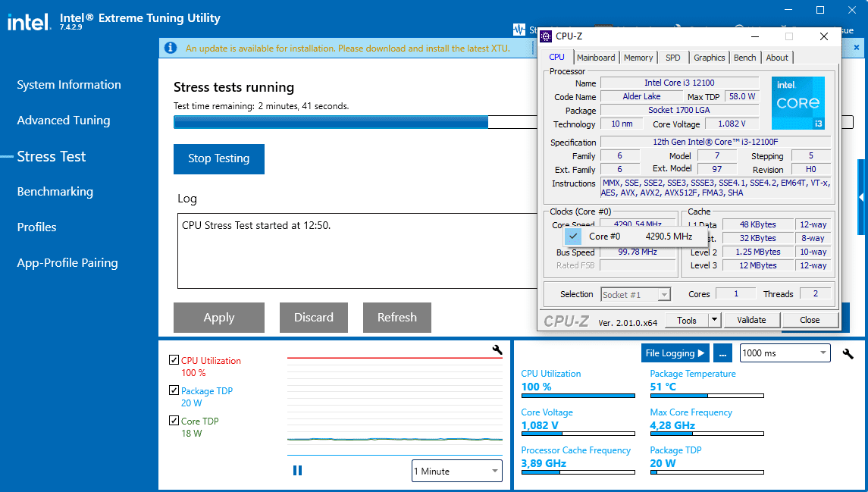Open Advanced Tuning in XTU sidebar
868x492 pixels.
(x=64, y=120)
